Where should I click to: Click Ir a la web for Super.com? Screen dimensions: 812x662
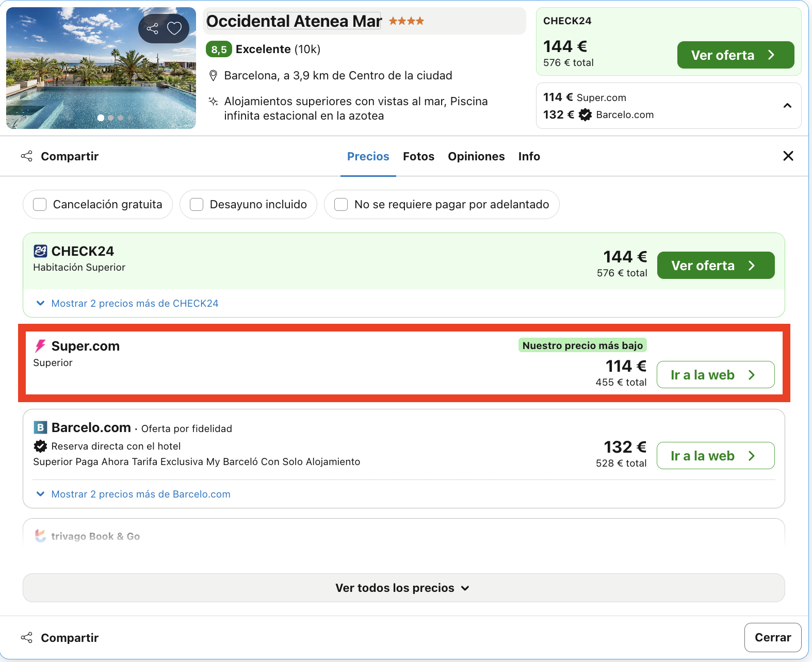pyautogui.click(x=716, y=375)
